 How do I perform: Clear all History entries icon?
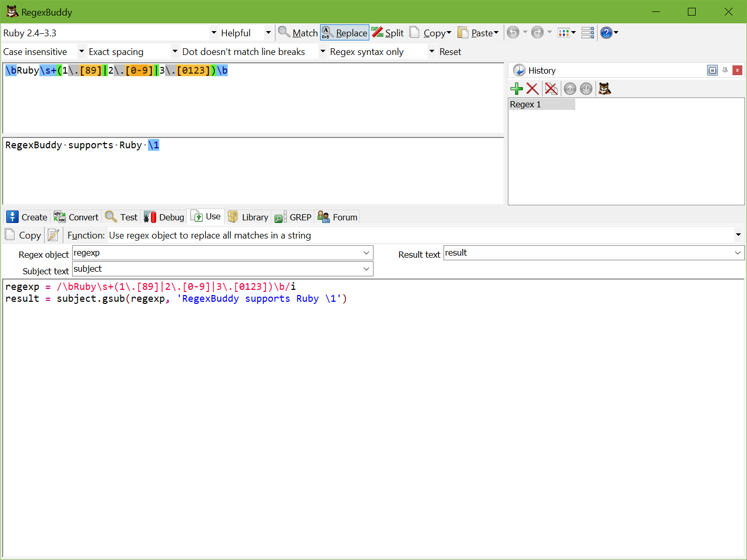pyautogui.click(x=551, y=89)
